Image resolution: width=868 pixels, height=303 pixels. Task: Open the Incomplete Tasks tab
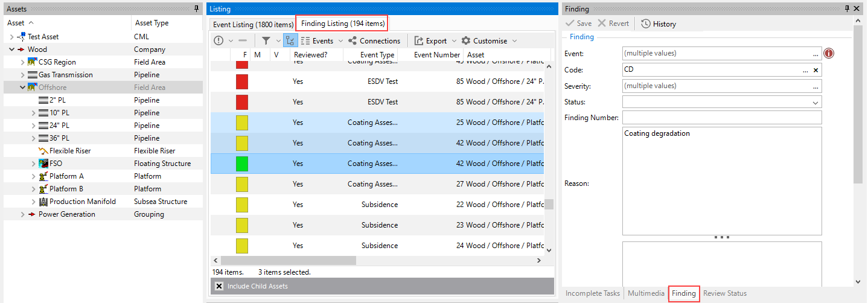click(592, 293)
